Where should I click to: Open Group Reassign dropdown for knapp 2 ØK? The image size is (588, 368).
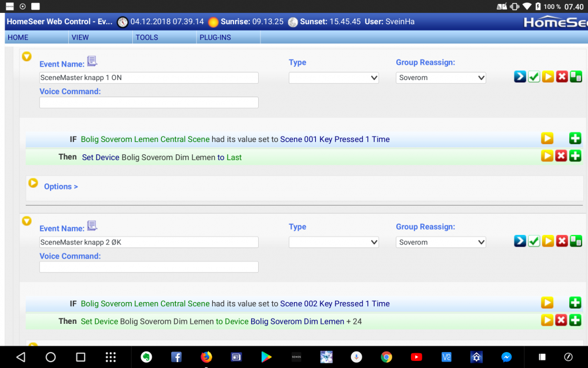440,242
